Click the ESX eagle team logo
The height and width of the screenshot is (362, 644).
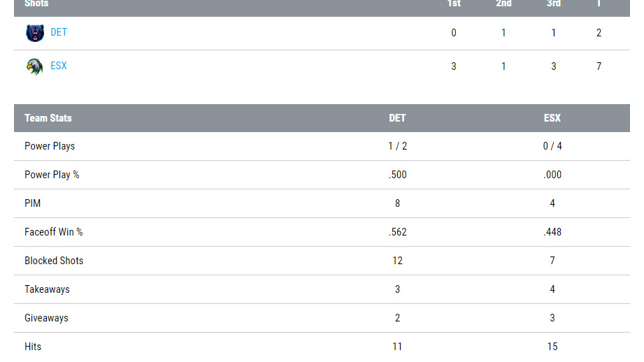point(34,66)
